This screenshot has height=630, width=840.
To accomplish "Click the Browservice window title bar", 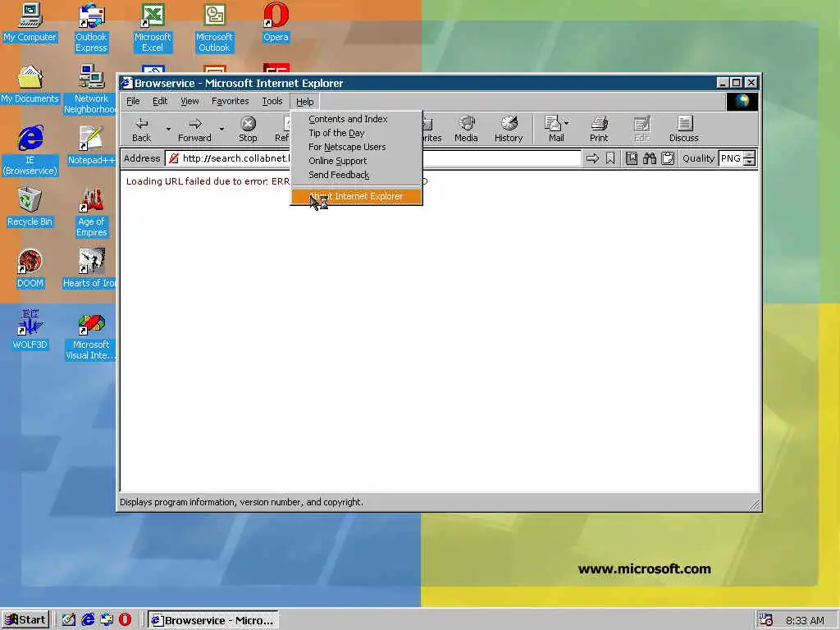I will [418, 83].
